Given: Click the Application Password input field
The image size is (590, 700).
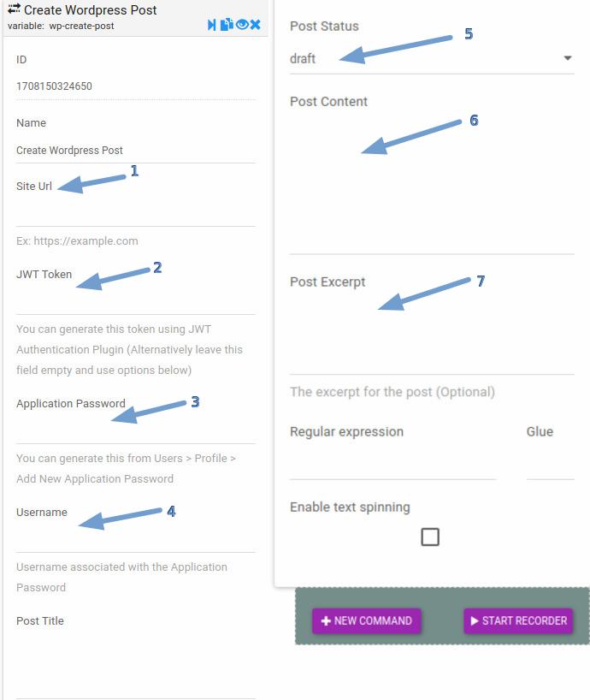Looking at the screenshot, I should (136, 430).
